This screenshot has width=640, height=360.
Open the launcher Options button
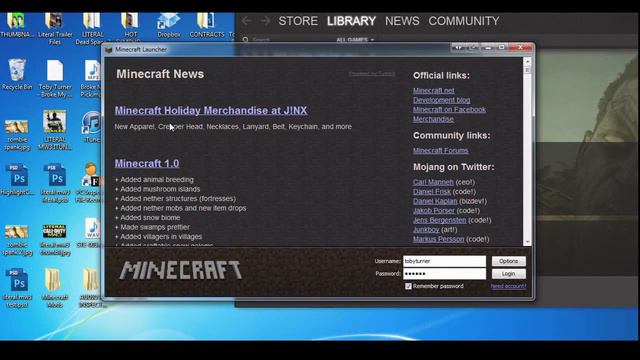pos(509,261)
